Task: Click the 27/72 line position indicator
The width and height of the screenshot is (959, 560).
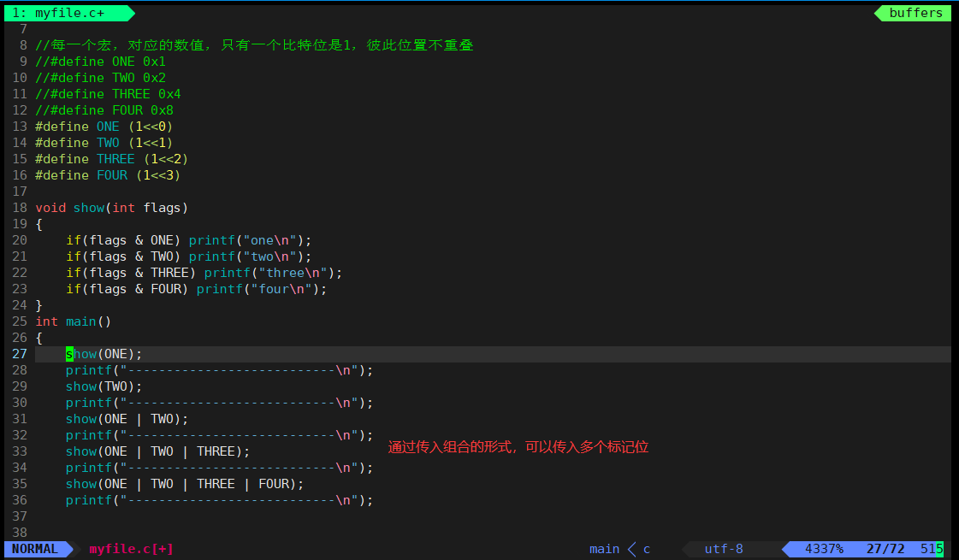Action: tap(887, 549)
